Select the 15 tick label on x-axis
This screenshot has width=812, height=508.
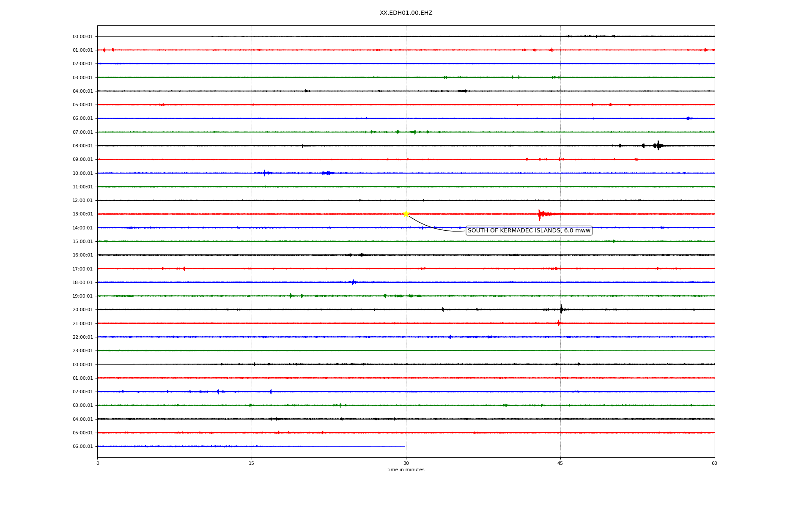click(x=252, y=463)
